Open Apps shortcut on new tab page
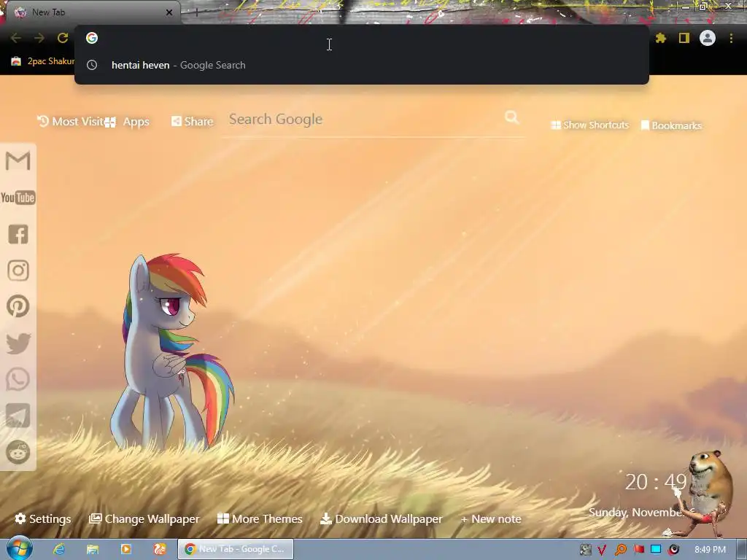 tap(127, 122)
